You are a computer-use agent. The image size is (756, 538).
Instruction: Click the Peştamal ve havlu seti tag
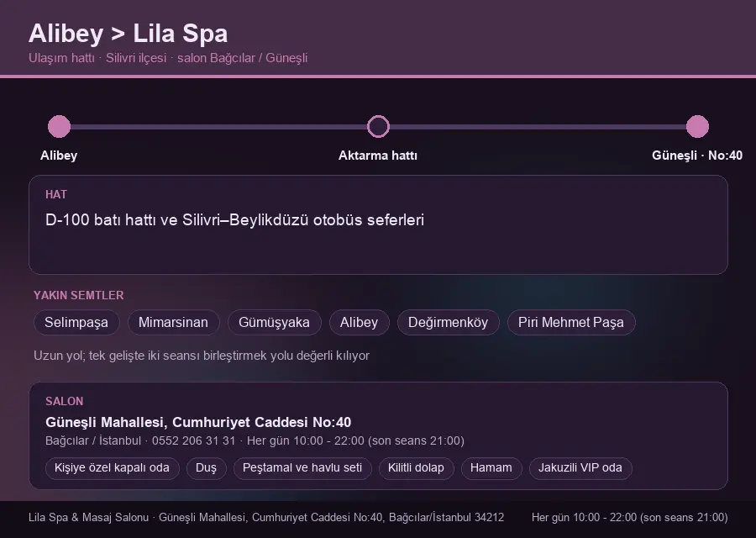pos(302,468)
